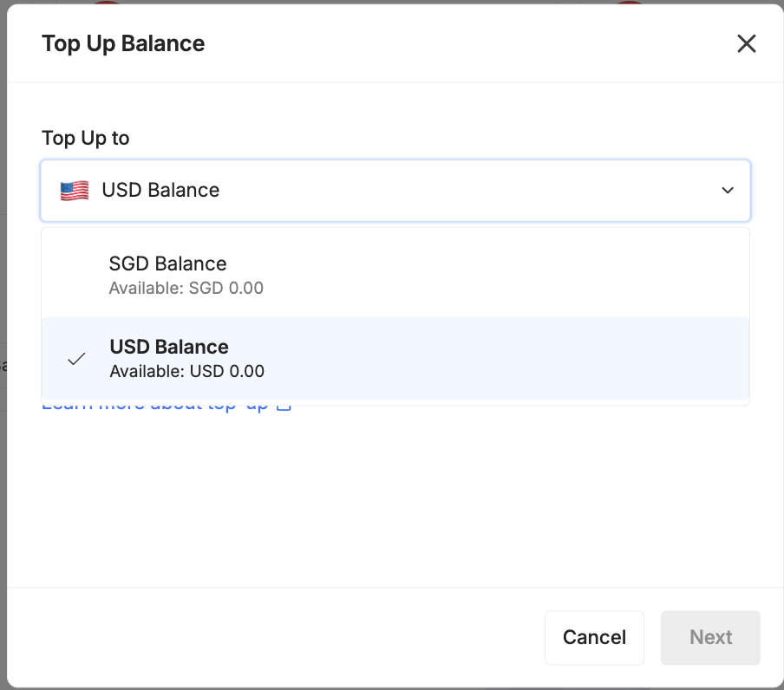Click the 'Top Up to' field label
The width and height of the screenshot is (784, 690).
[x=85, y=138]
